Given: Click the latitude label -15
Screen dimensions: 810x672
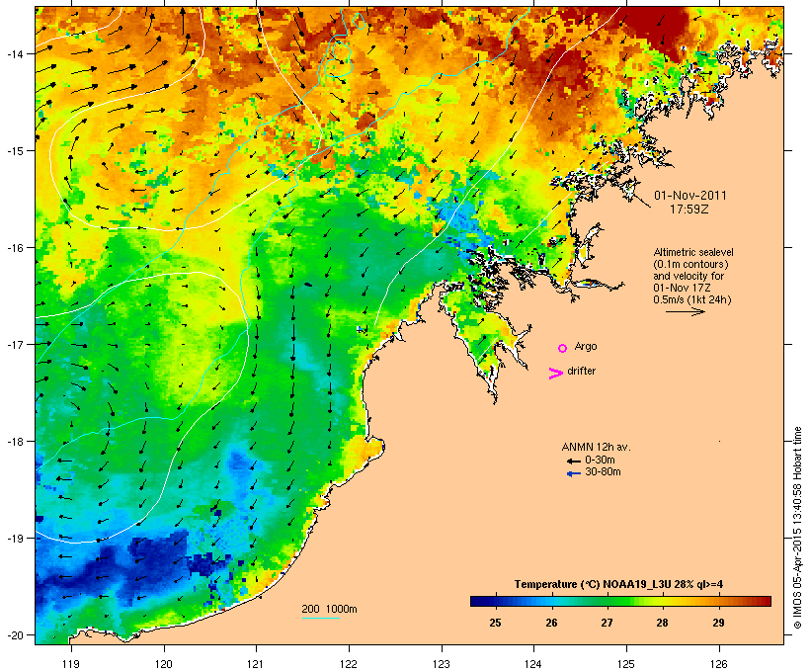Looking at the screenshot, I should (14, 151).
